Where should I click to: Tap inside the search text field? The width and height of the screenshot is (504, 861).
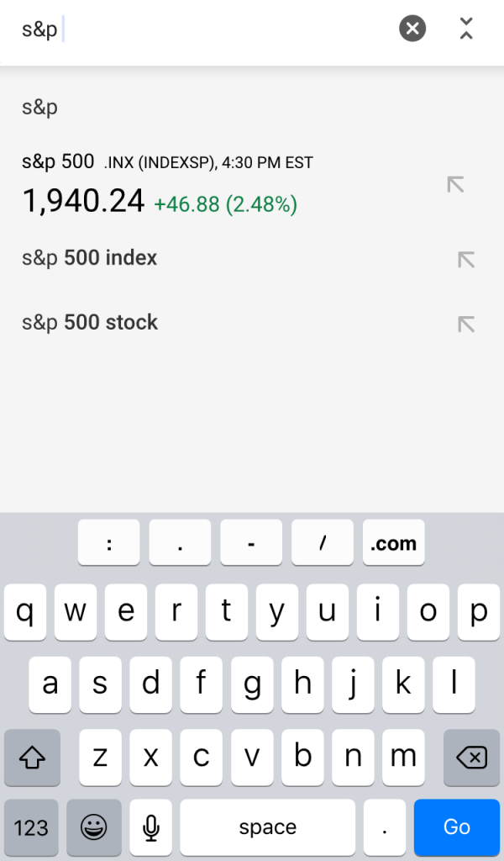pyautogui.click(x=210, y=29)
